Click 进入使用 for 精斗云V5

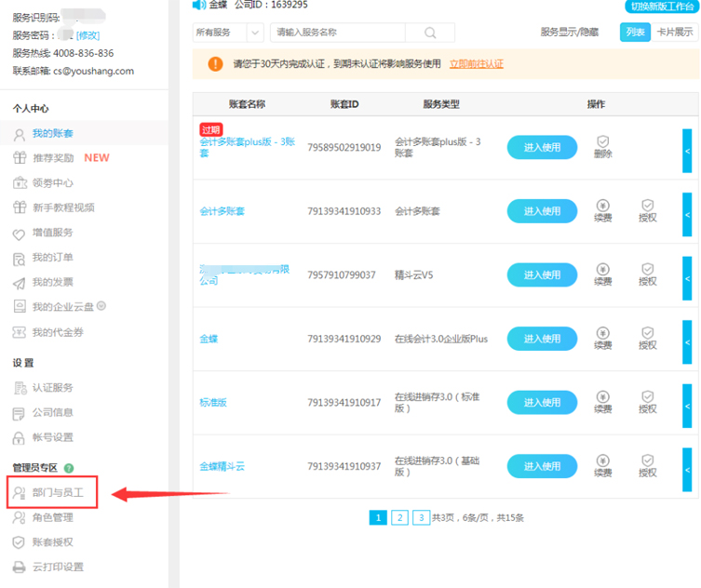tap(542, 274)
